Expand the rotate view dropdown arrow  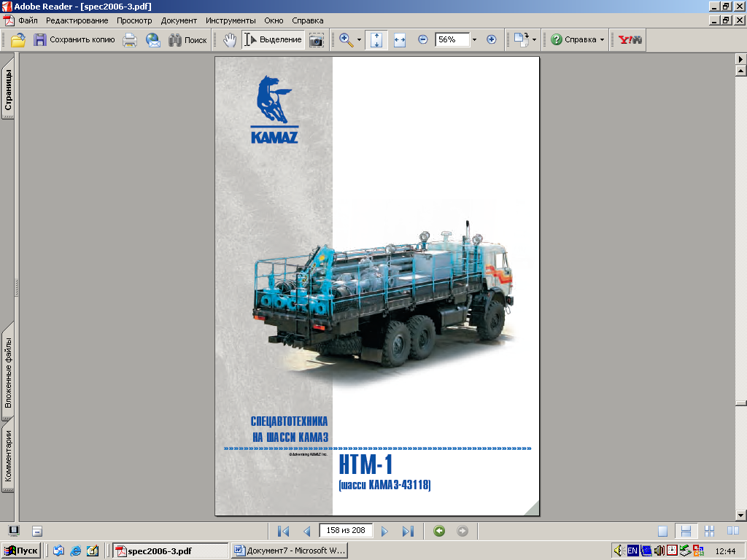click(x=534, y=40)
